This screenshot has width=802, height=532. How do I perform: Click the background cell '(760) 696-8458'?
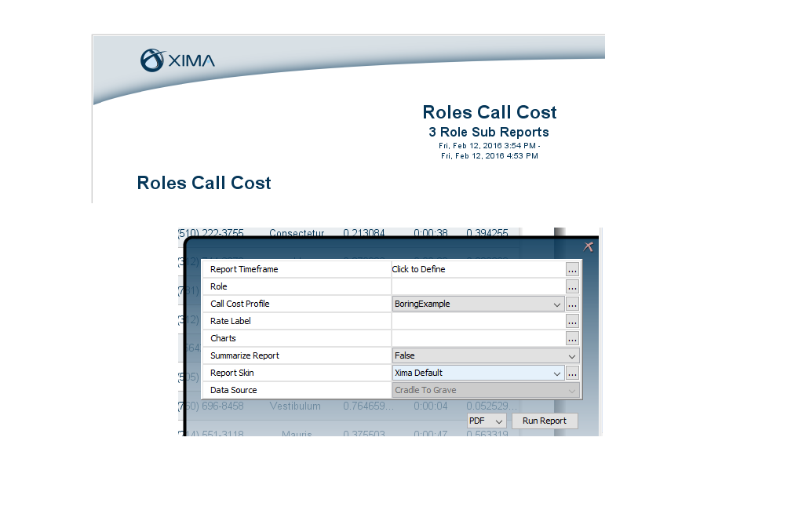pyautogui.click(x=211, y=406)
